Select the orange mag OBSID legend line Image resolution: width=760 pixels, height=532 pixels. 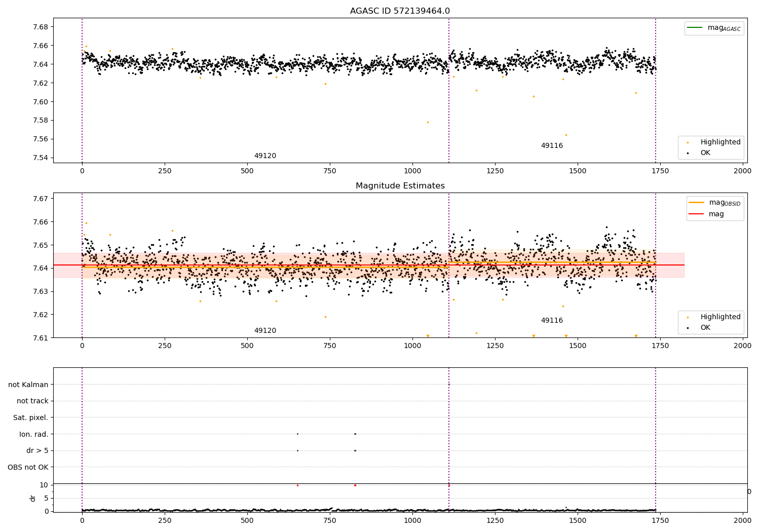[696, 202]
